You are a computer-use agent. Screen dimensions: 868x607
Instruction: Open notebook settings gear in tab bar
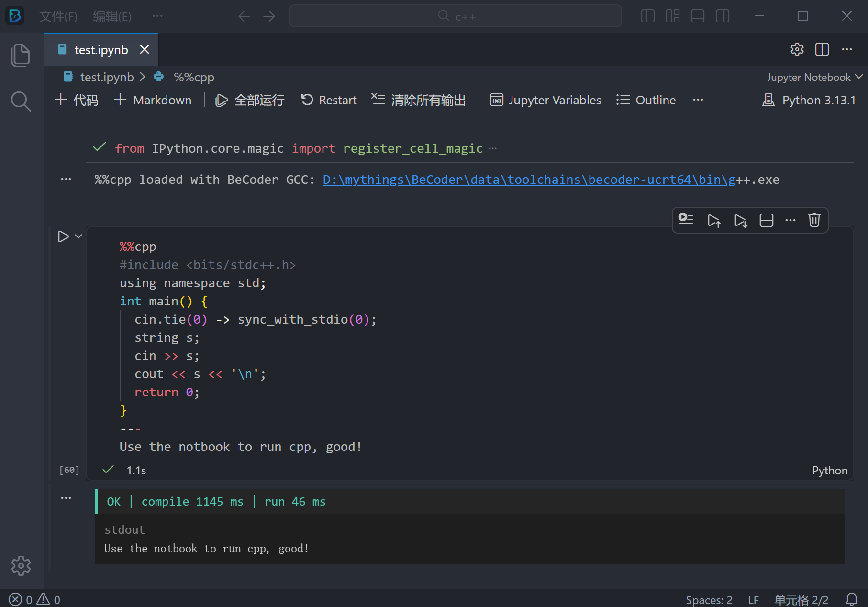pyautogui.click(x=797, y=49)
